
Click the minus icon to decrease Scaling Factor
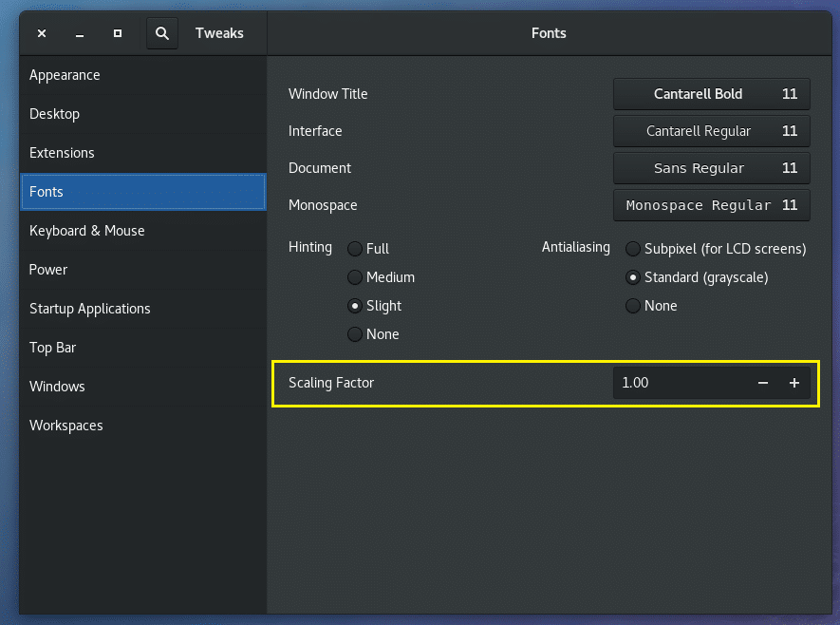(x=762, y=383)
